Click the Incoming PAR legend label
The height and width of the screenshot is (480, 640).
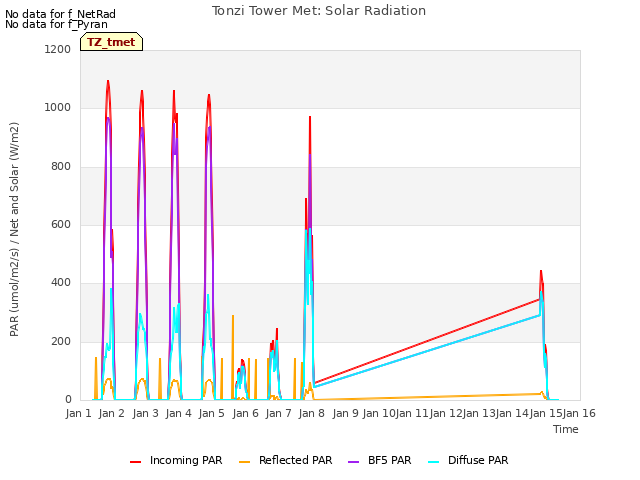186,460
